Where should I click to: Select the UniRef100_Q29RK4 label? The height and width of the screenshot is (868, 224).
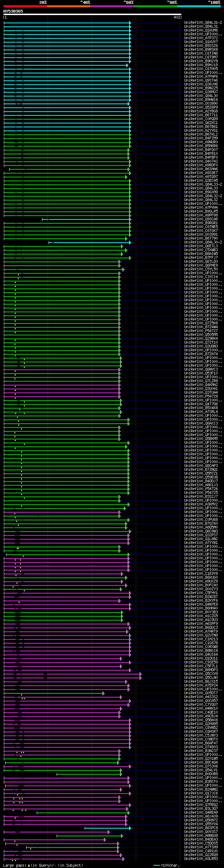201,338
